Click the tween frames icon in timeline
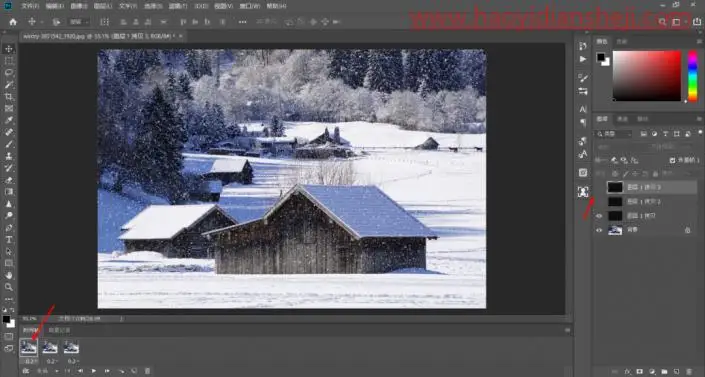The image size is (705, 377). (121, 371)
